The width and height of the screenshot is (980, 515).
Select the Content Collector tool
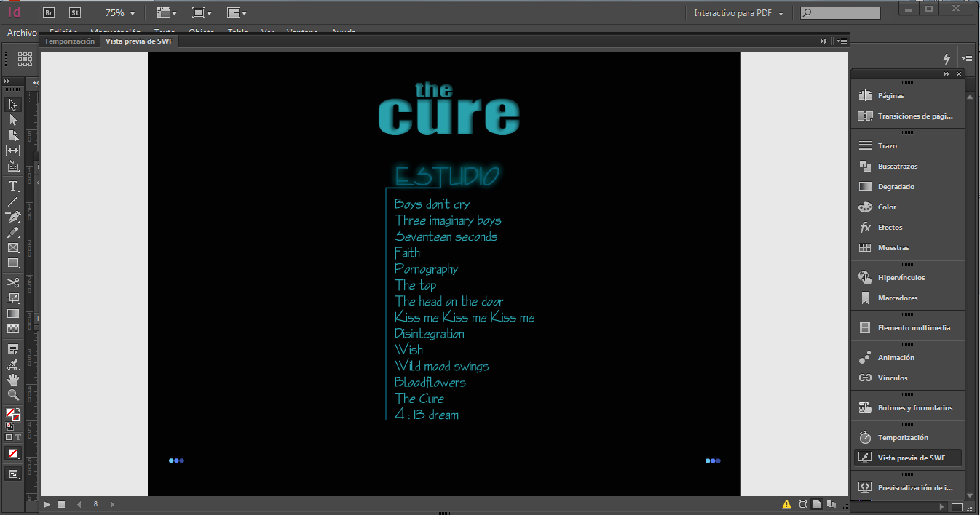point(13,166)
